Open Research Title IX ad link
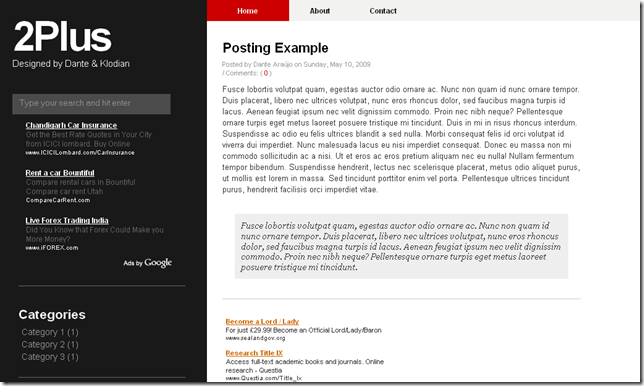 (x=254, y=353)
